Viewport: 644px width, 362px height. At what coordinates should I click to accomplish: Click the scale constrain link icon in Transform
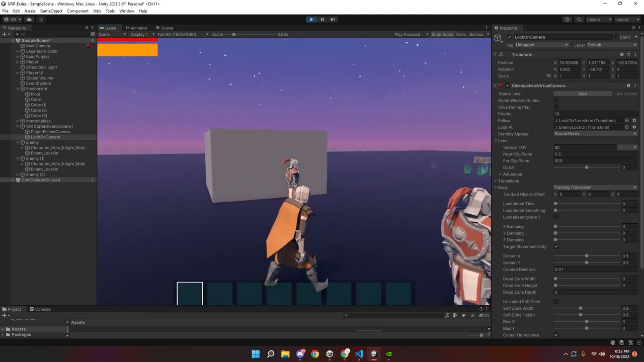pos(548,76)
